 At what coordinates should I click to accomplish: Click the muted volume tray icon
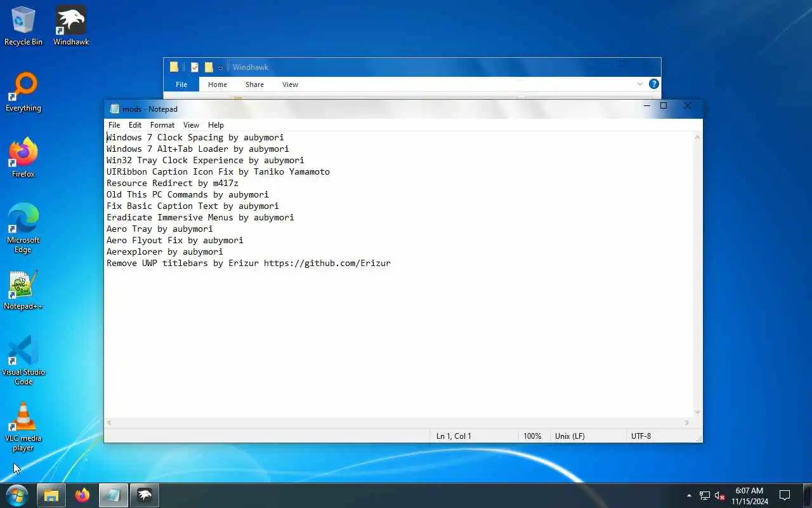720,495
